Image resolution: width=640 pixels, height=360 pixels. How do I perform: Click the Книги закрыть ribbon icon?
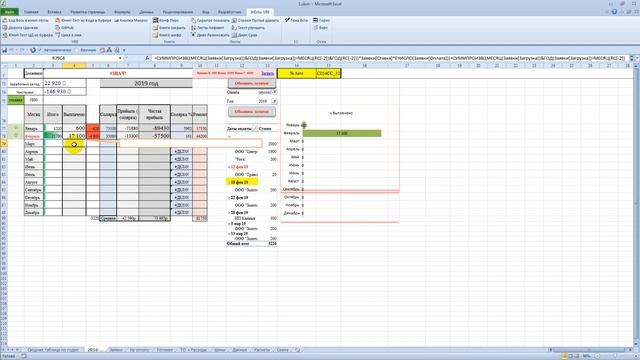156,28
